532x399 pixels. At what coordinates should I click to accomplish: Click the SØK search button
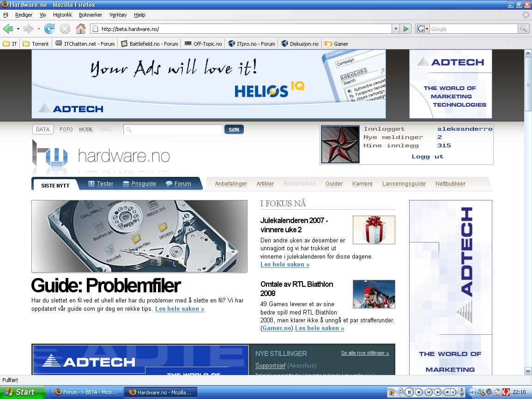coord(234,130)
